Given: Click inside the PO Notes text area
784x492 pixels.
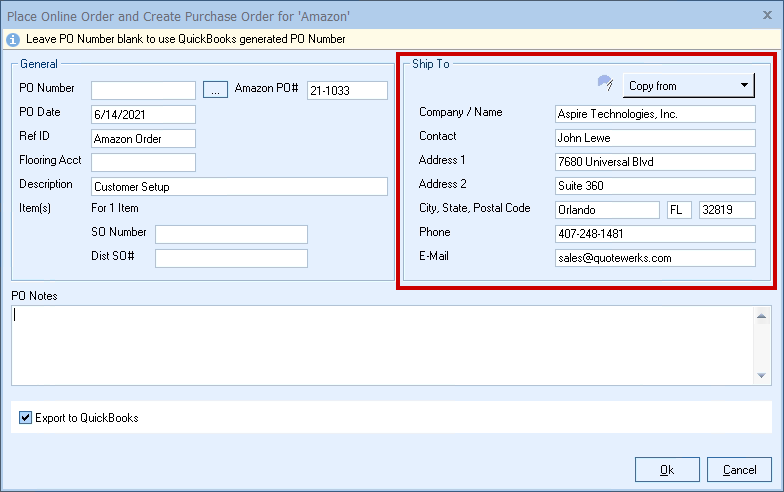Looking at the screenshot, I should [380, 344].
